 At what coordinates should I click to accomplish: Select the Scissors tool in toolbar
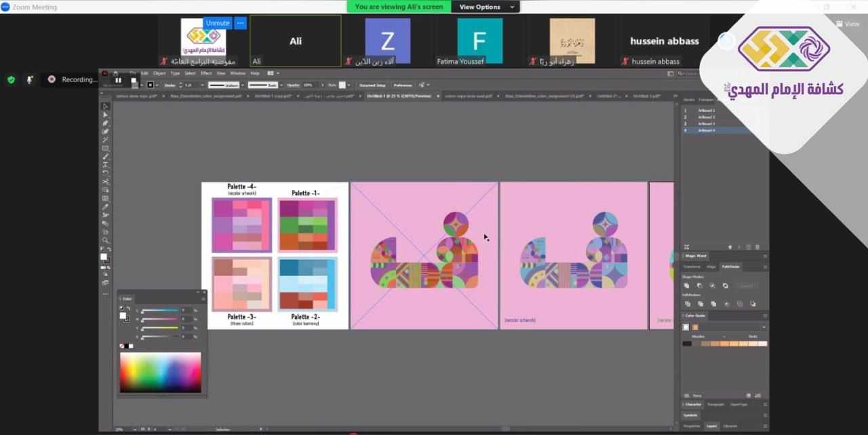(105, 181)
